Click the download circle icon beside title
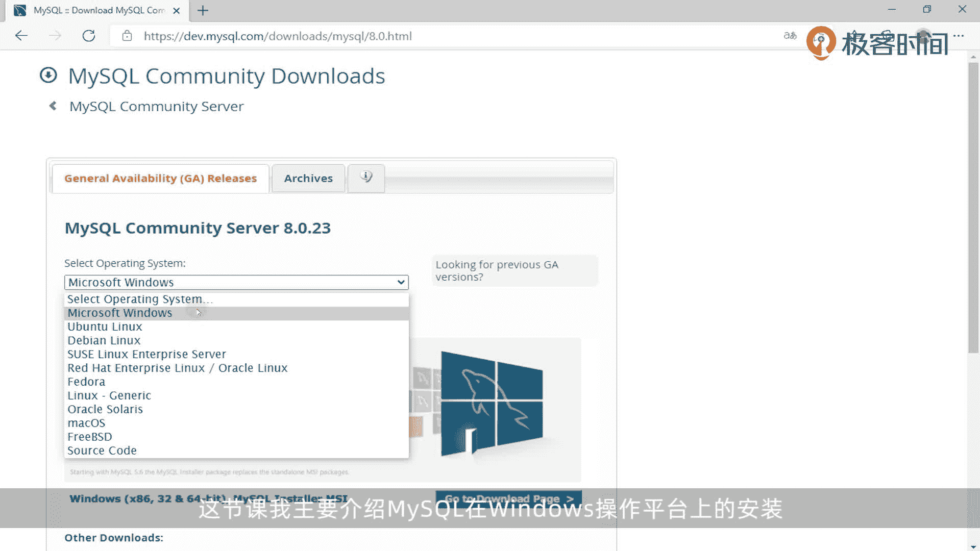 pos(48,76)
